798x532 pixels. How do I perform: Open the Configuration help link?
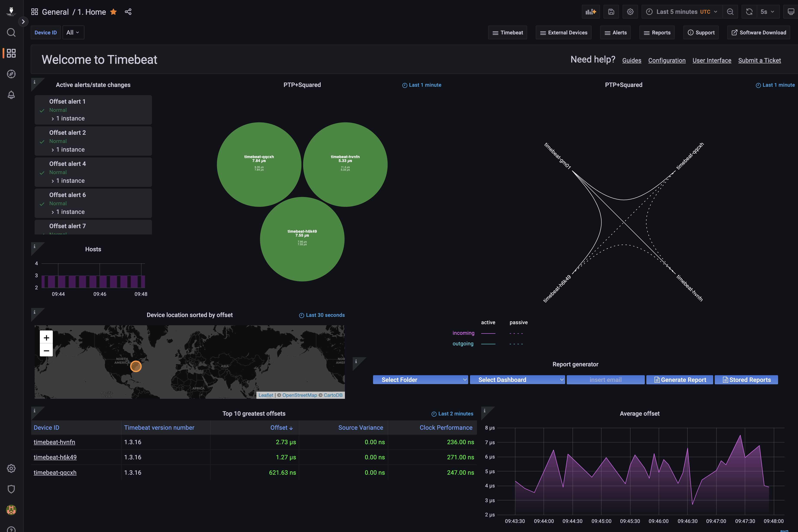[667, 60]
